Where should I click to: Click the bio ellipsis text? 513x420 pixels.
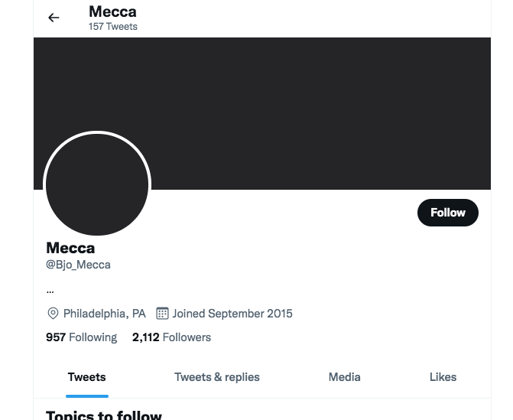point(50,291)
